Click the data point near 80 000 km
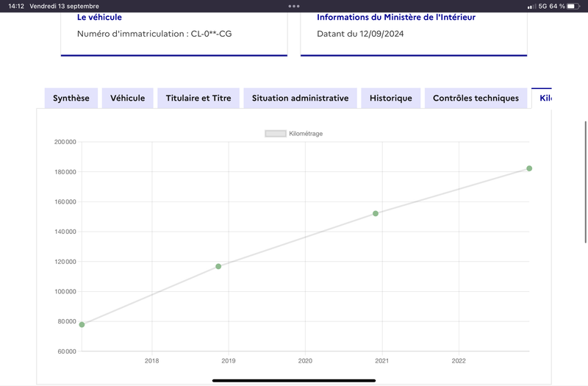Screen dimensions: 588x386 82,324
